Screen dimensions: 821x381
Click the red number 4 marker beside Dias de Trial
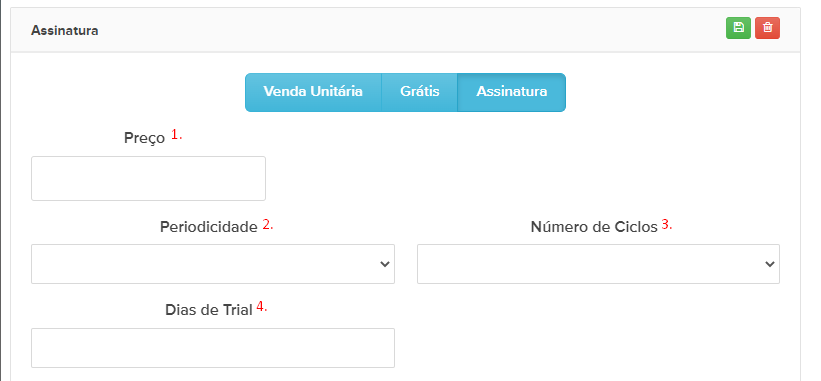click(262, 307)
